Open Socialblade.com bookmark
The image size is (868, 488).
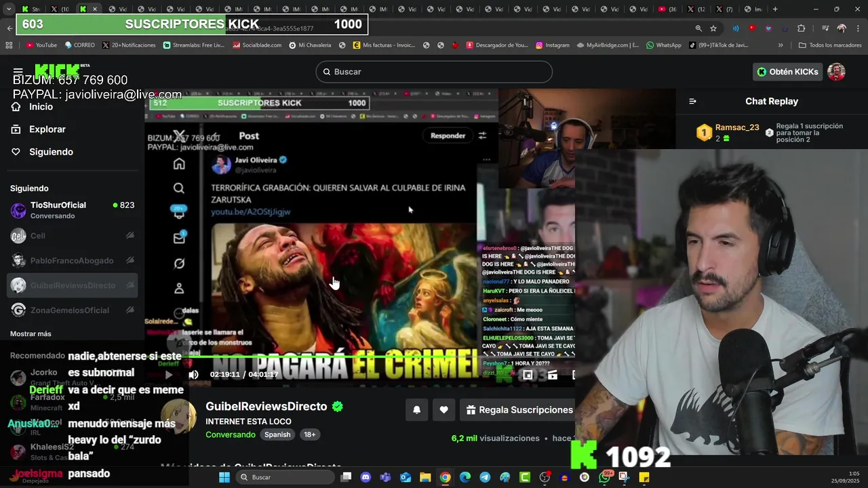(257, 45)
